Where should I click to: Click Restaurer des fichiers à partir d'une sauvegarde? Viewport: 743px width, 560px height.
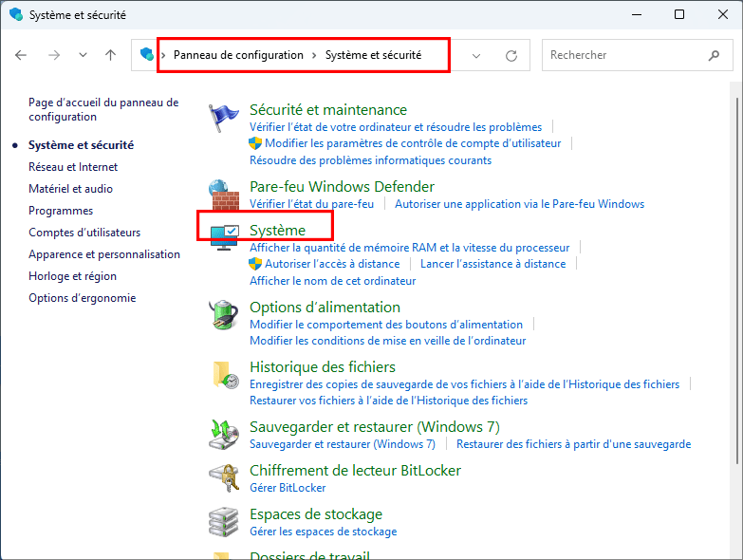click(573, 444)
